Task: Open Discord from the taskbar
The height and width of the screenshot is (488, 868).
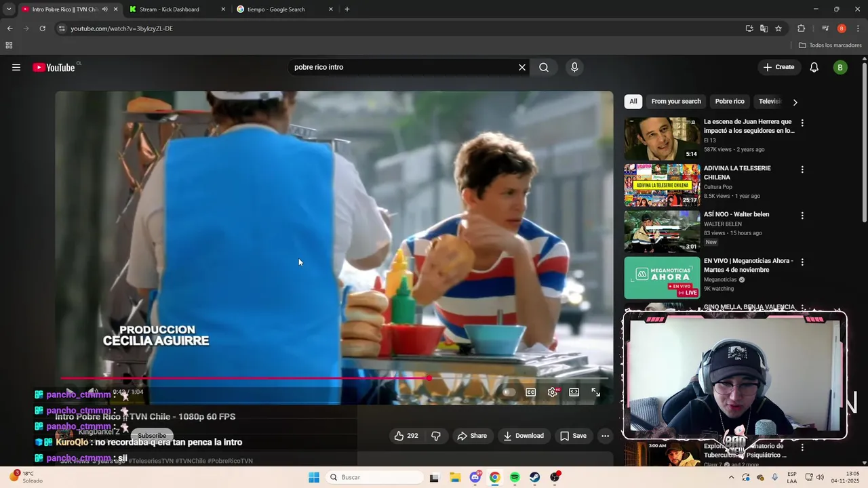Action: tap(475, 477)
